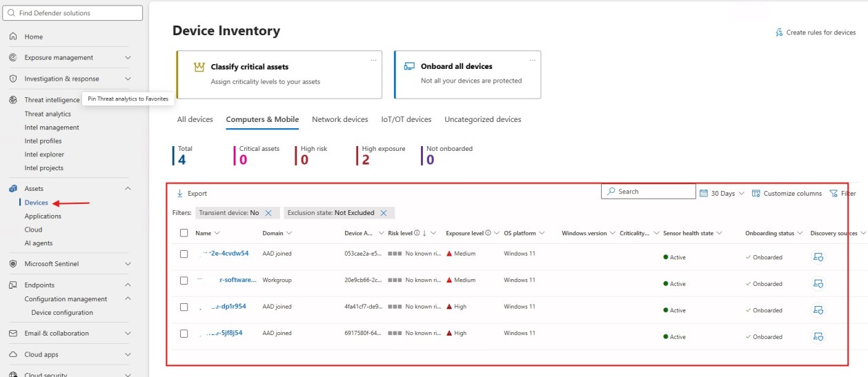Open the more options menu on Classify critical assets card
Viewport: 868px width, 377px height.
coord(373,60)
